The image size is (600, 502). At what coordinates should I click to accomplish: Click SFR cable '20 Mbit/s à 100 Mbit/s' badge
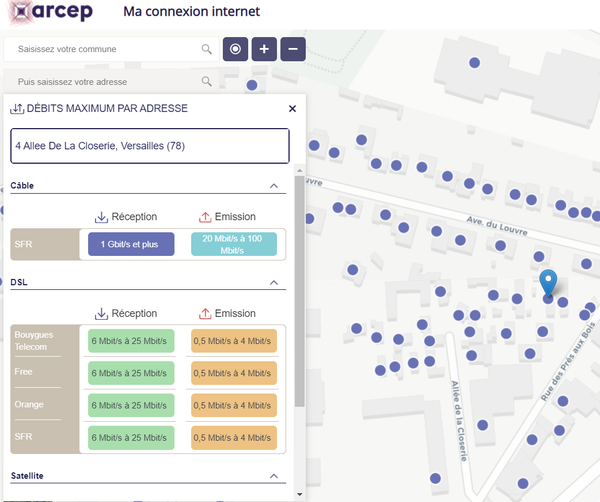234,244
